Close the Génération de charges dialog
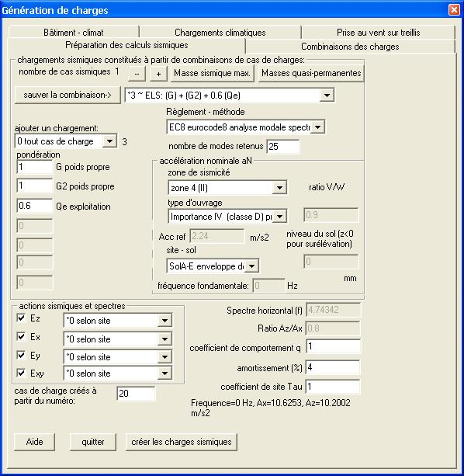 pos(454,10)
